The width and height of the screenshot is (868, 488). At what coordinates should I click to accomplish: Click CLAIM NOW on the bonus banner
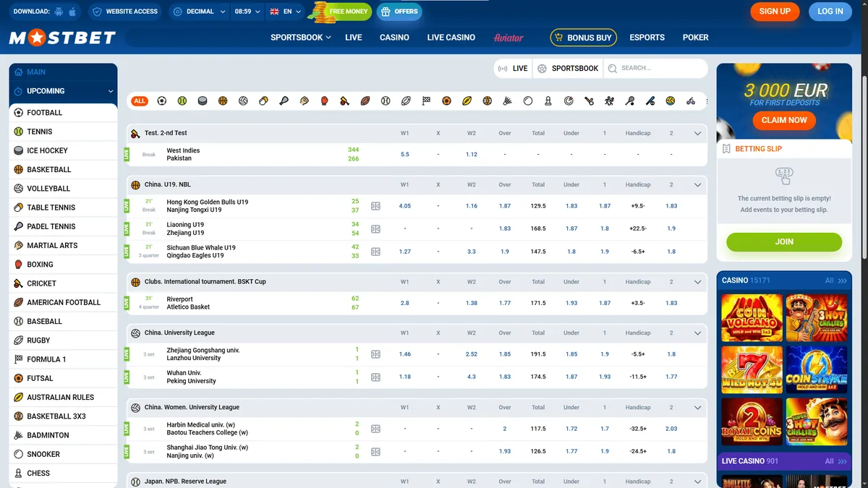[784, 120]
